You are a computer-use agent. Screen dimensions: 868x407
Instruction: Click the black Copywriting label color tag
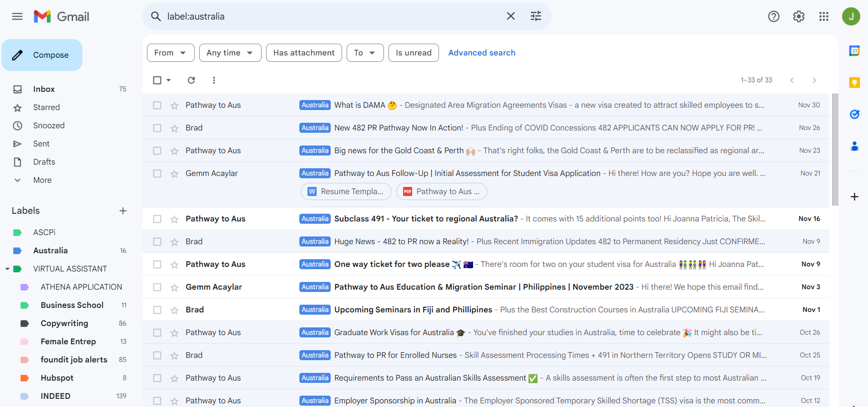(25, 323)
